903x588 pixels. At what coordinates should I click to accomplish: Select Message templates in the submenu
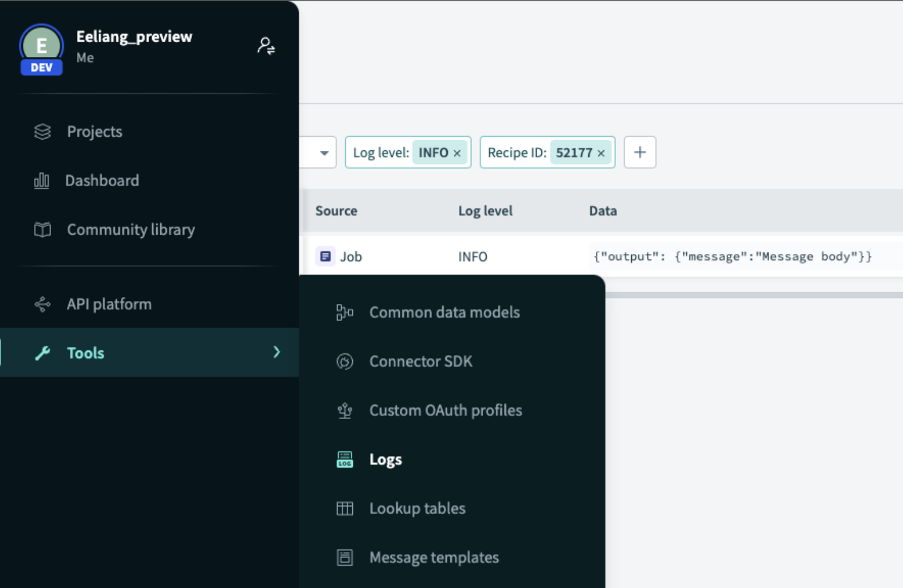tap(434, 557)
